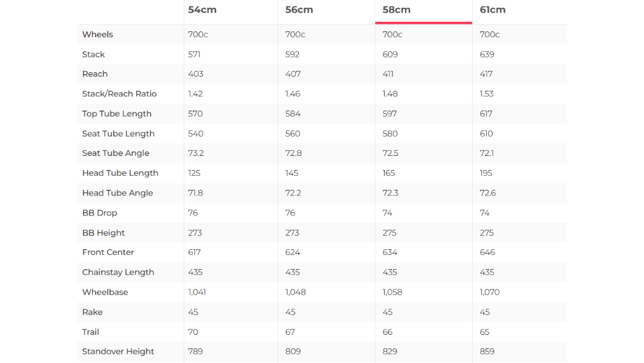Click the Front Center row label

pos(108,252)
